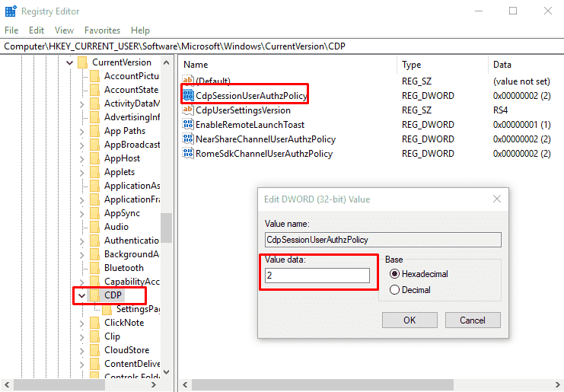The width and height of the screenshot is (564, 392).
Task: Click the CDP folder icon
Action: pyautogui.click(x=95, y=295)
